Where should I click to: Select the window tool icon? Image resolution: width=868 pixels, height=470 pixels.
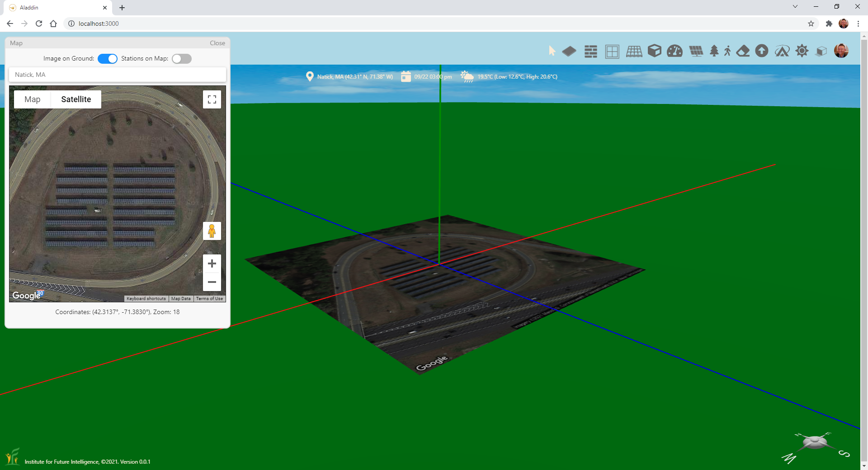612,52
